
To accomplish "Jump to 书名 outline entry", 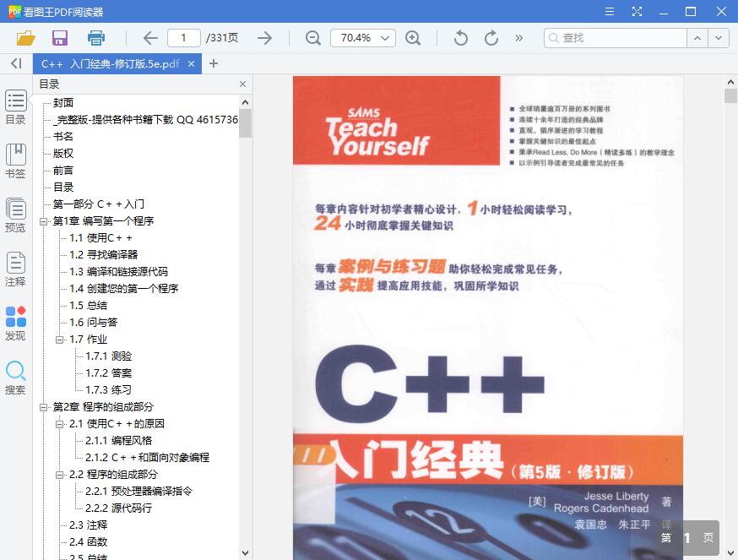I will click(x=63, y=137).
